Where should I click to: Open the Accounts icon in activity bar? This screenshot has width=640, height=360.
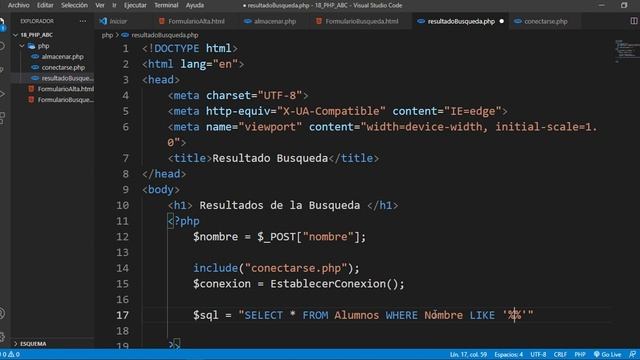2,313
